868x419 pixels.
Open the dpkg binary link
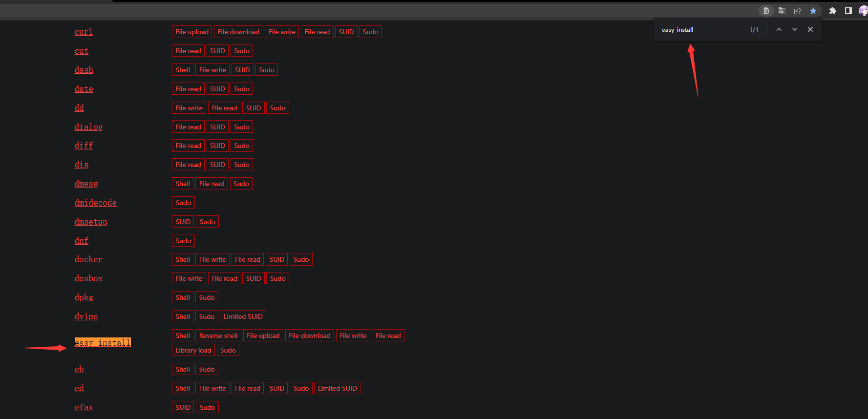84,297
